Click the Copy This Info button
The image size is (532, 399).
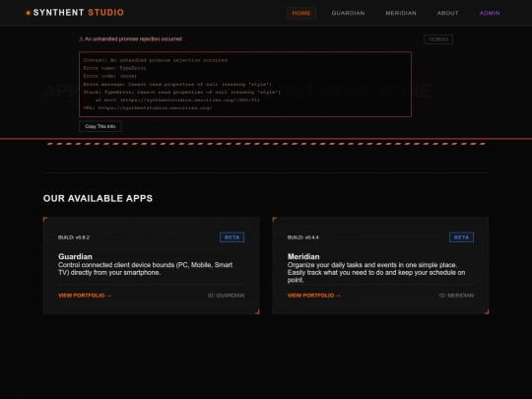100,126
